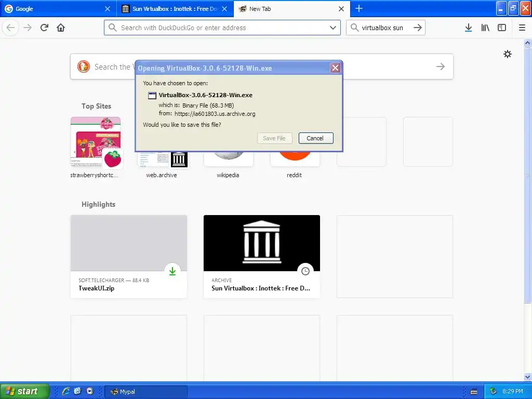
Task: Click the Mypal taskbar button
Action: pos(146,392)
